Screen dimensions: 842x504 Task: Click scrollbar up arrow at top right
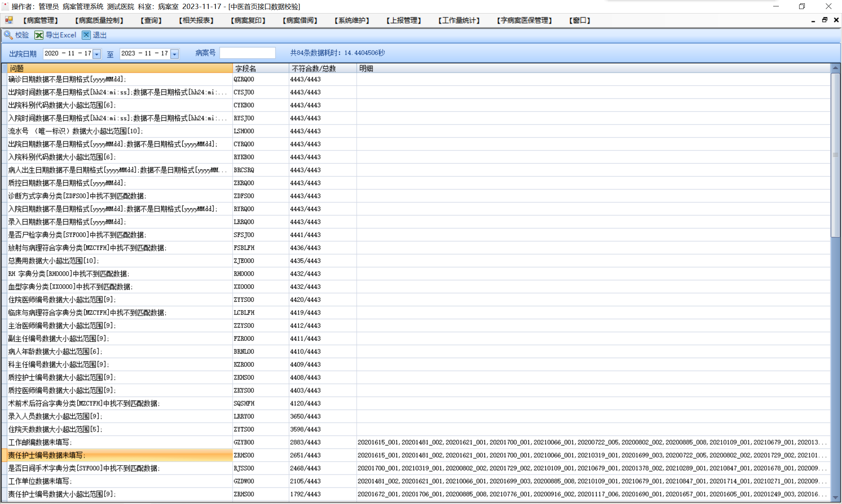point(835,68)
